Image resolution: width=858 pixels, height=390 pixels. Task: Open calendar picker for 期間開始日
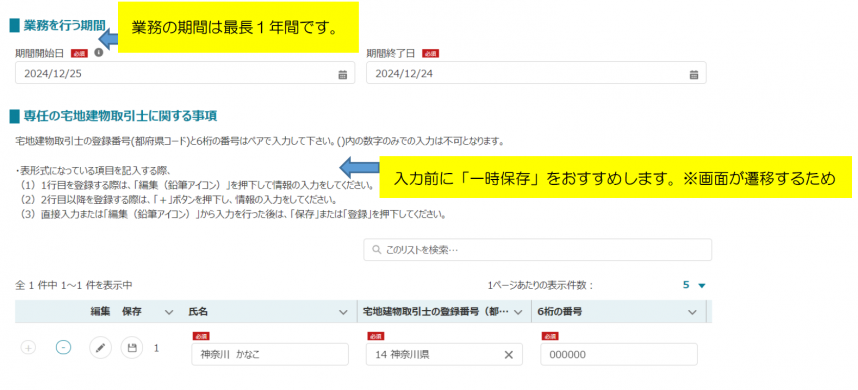pos(343,74)
